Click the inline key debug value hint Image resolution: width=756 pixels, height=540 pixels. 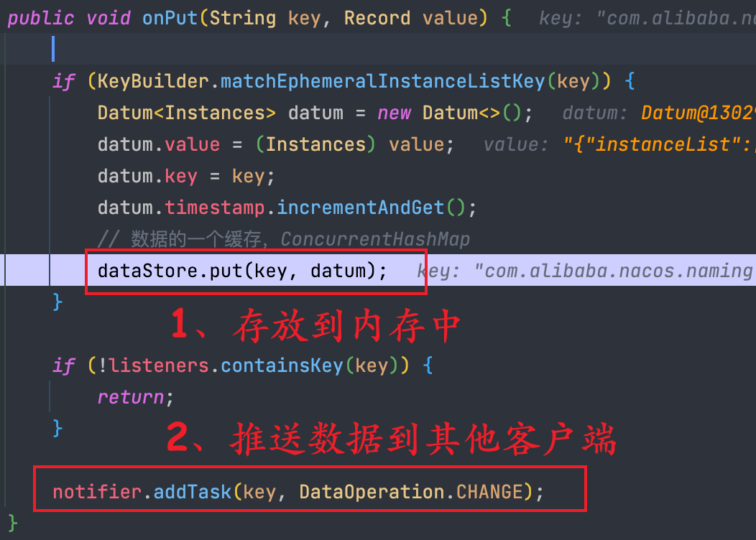pos(586,271)
